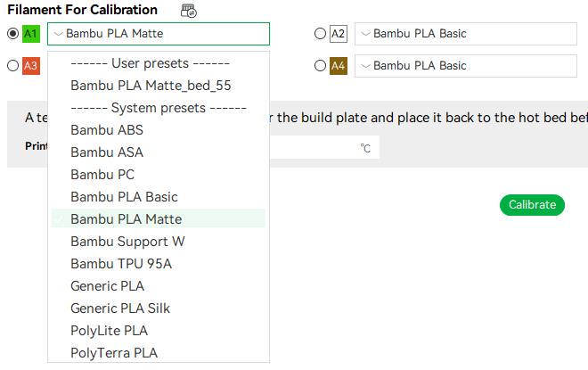
Task: Click the AMS sync icon beside Filament For Calibration
Action: [x=188, y=11]
